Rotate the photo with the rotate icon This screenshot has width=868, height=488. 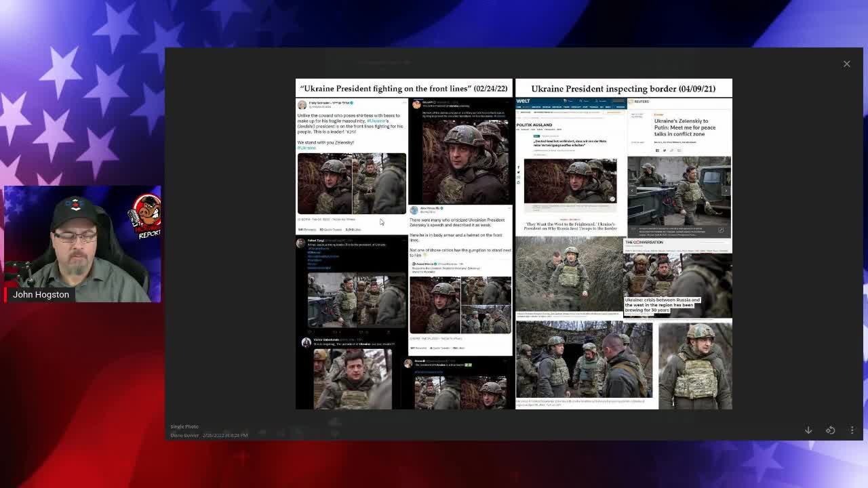click(x=830, y=430)
